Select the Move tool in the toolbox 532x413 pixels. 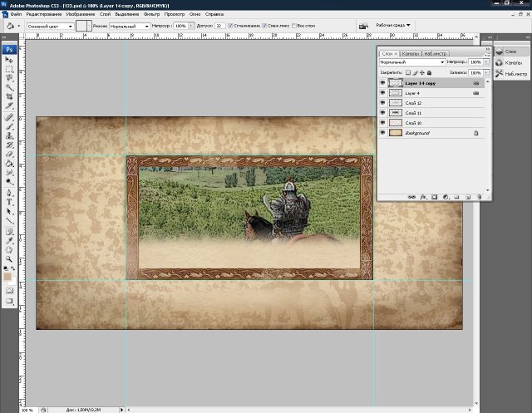(x=10, y=59)
